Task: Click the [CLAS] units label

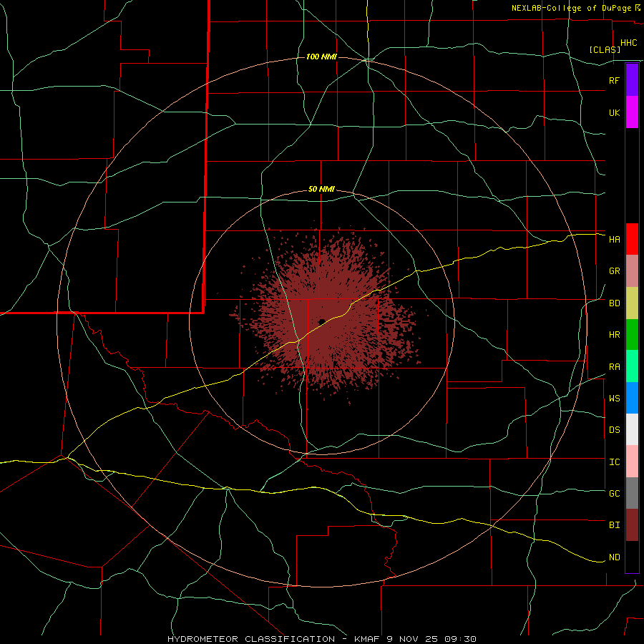Action: pyautogui.click(x=605, y=49)
